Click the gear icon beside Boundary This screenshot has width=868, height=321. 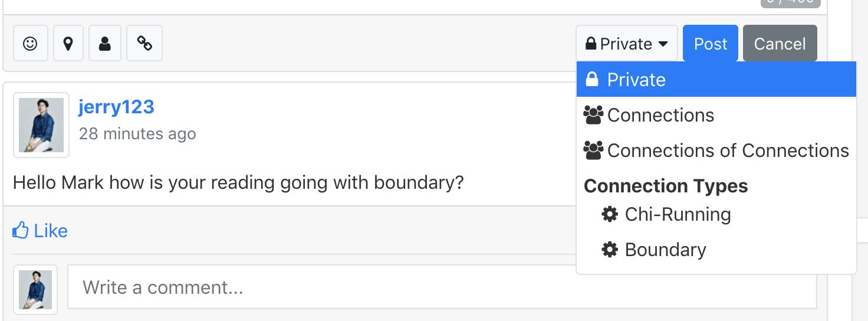click(x=610, y=250)
